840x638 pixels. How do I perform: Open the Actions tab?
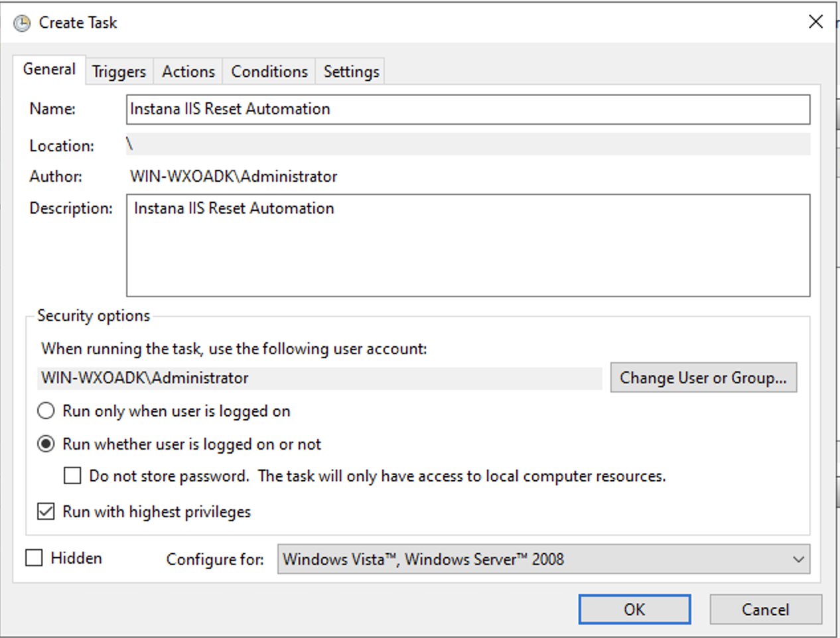coord(188,72)
